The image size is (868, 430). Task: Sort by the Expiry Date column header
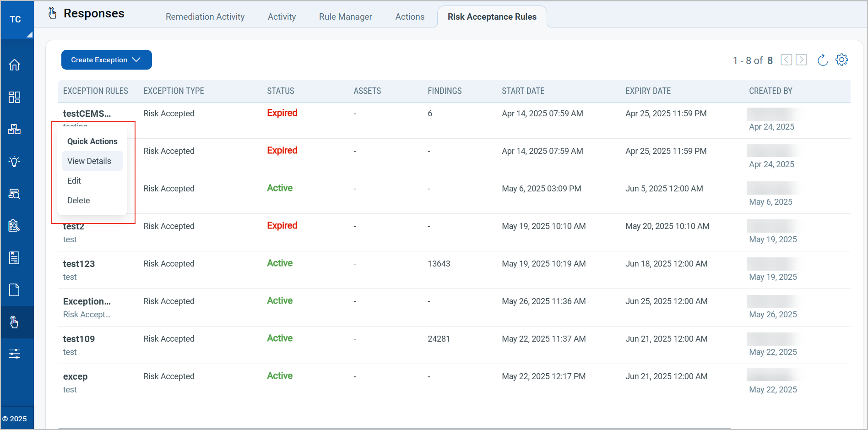[x=648, y=91]
